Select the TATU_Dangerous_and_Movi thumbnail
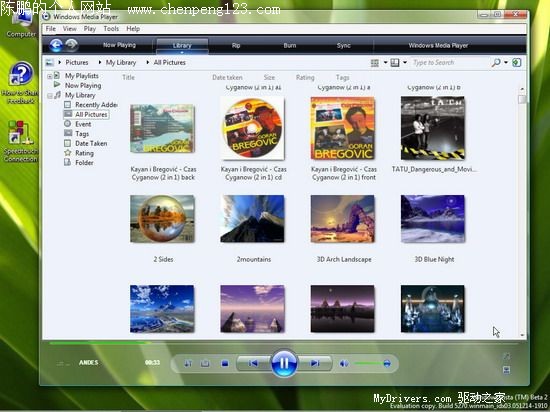Image resolution: width=550 pixels, height=412 pixels. coord(433,128)
